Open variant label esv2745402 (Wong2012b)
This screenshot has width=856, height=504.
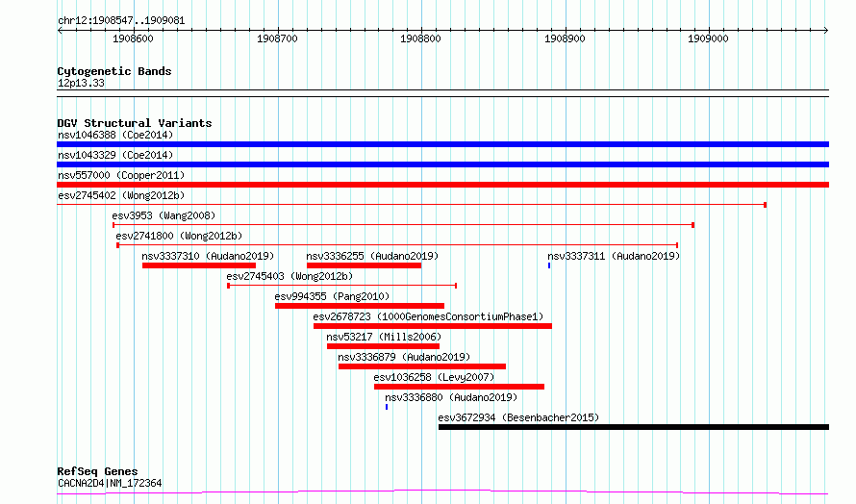pos(121,195)
